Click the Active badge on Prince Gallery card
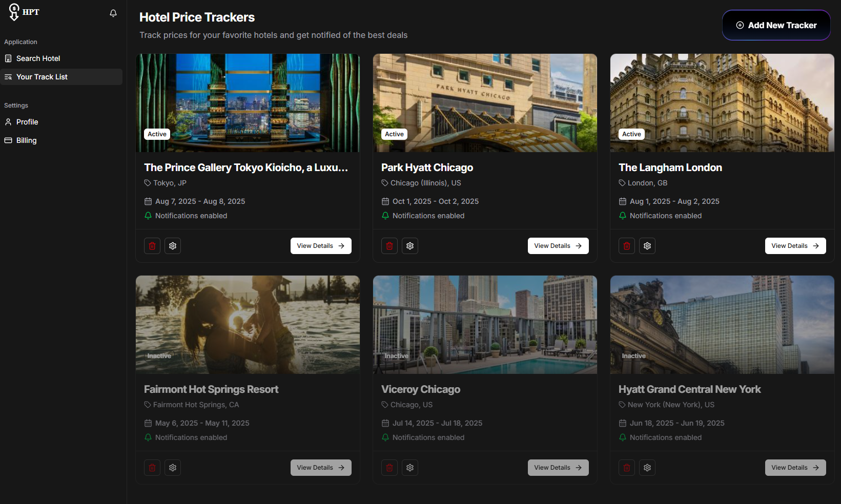 pyautogui.click(x=157, y=134)
